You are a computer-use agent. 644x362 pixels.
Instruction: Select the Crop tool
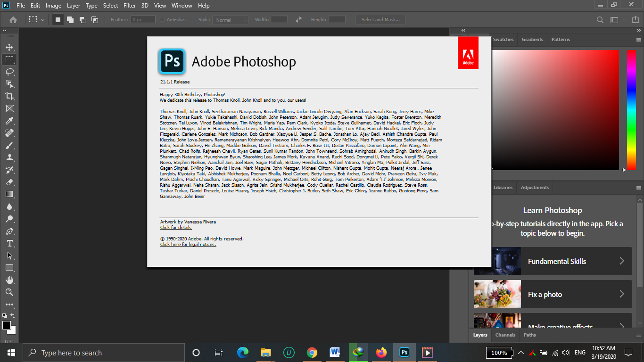9,96
